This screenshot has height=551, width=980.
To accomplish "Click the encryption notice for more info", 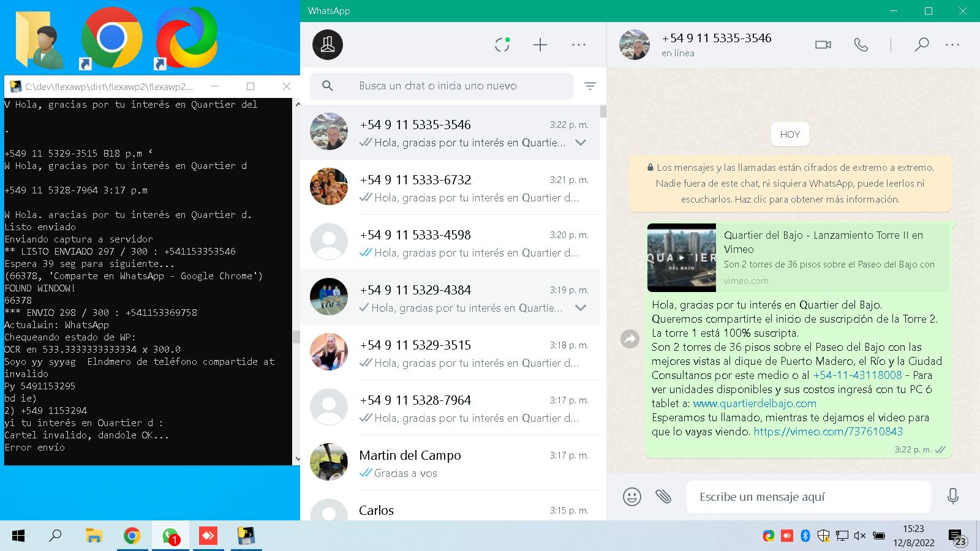I will (x=790, y=184).
